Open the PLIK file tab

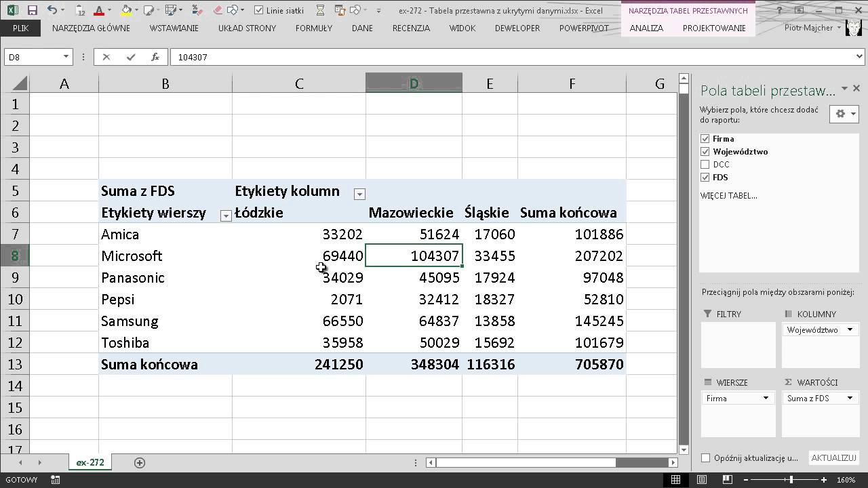pos(20,28)
